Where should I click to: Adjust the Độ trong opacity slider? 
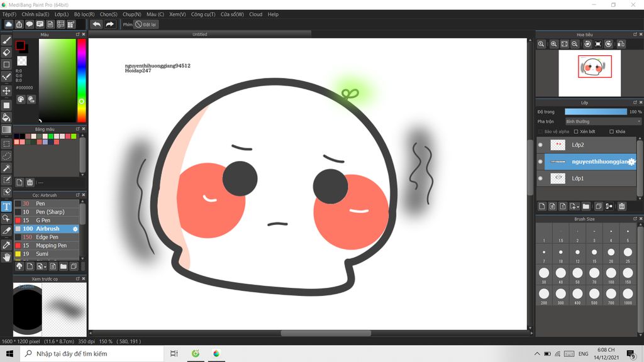[596, 112]
